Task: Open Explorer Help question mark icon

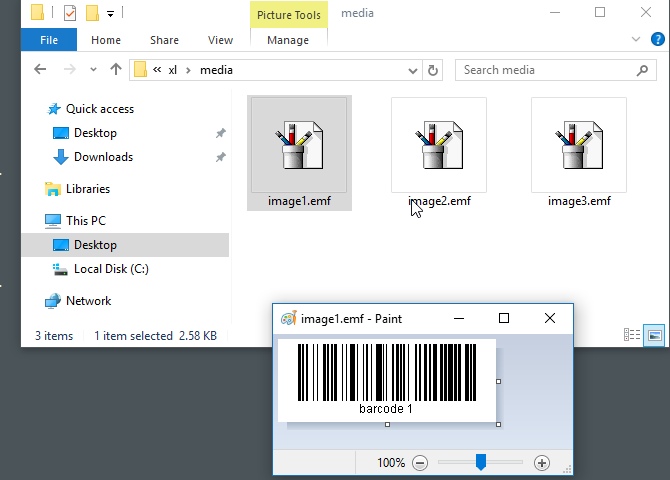Action: coord(658,39)
